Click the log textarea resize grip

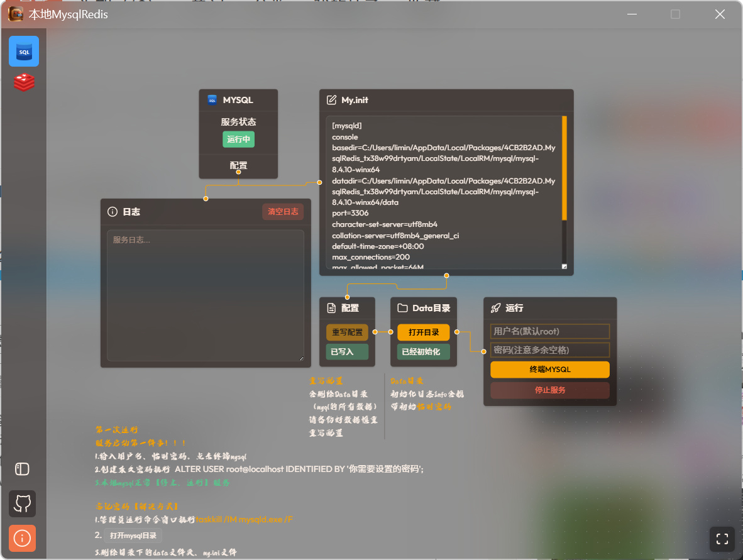pos(301,359)
